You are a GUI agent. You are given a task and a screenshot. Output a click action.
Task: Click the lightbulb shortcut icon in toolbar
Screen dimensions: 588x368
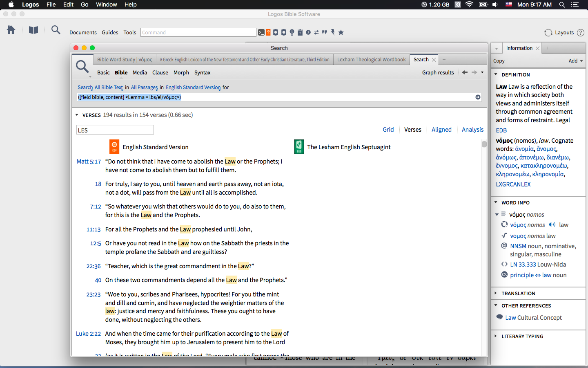pyautogui.click(x=292, y=32)
